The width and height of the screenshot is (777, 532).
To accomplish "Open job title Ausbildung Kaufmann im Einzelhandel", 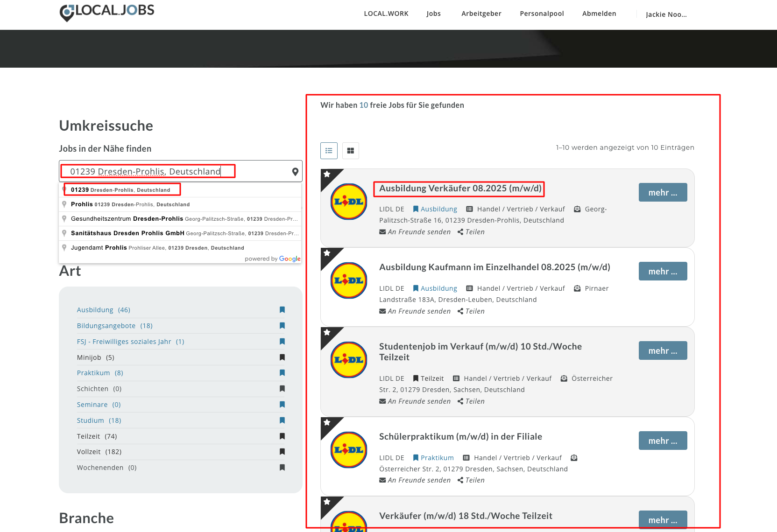I will 494,267.
